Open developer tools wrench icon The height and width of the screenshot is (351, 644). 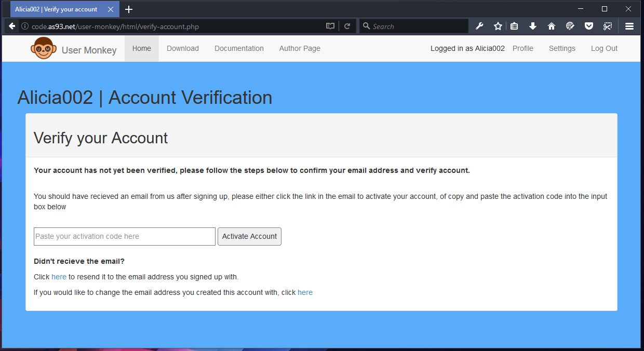click(x=480, y=26)
